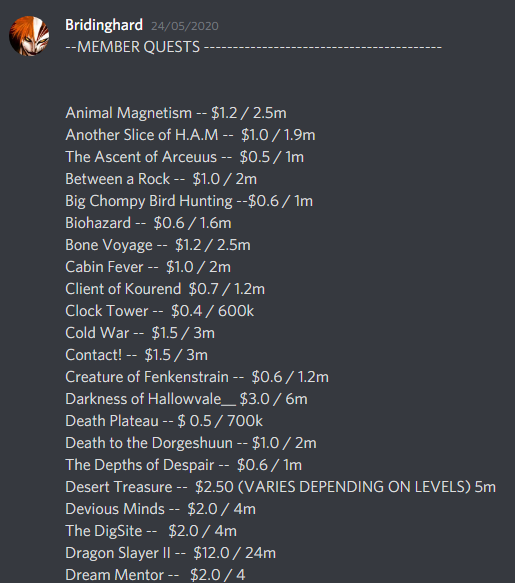Select the Creature of Fenkenstrain entry
The height and width of the screenshot is (583, 515).
(x=197, y=377)
